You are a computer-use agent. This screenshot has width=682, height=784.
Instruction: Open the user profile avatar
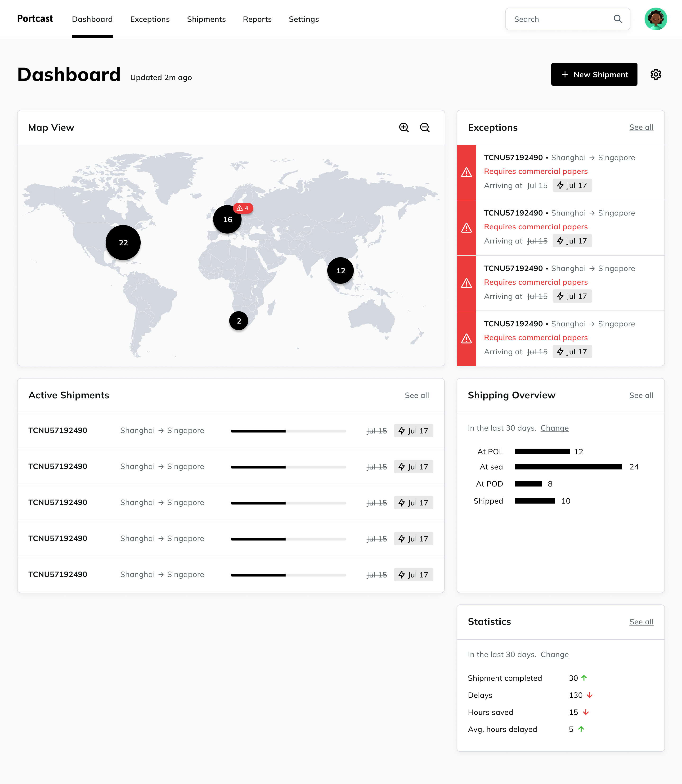point(655,19)
